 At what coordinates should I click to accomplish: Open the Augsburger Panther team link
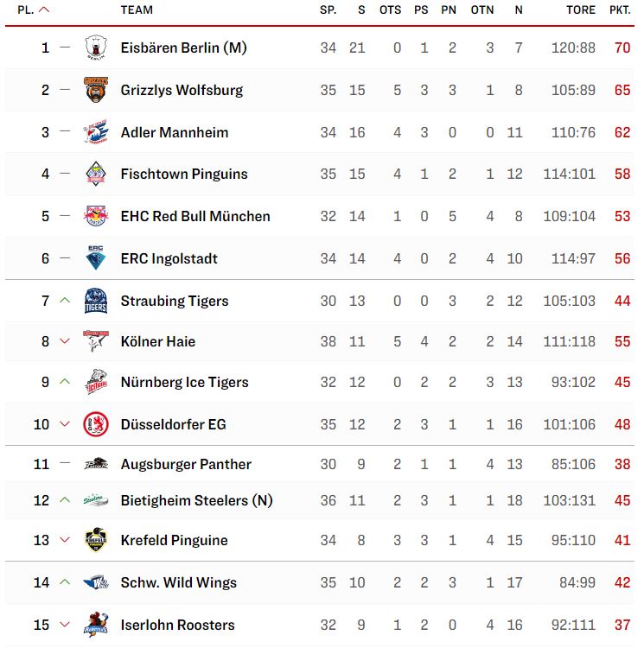click(186, 464)
